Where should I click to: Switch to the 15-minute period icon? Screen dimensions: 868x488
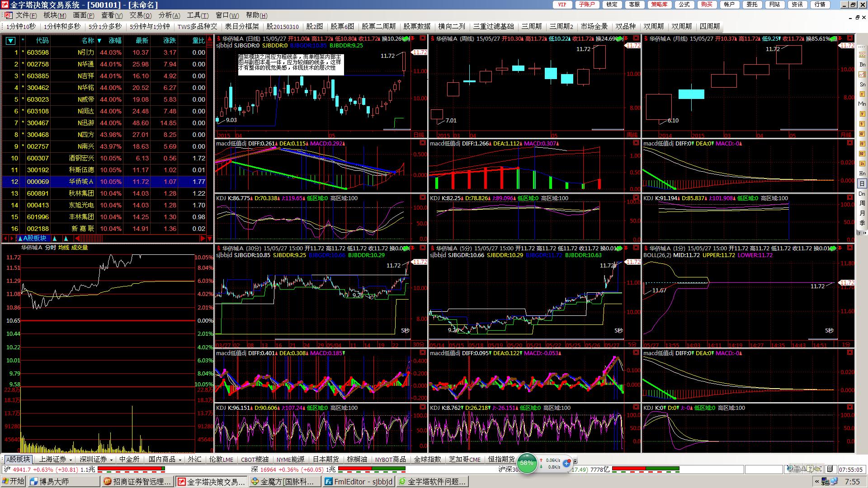[x=862, y=144]
